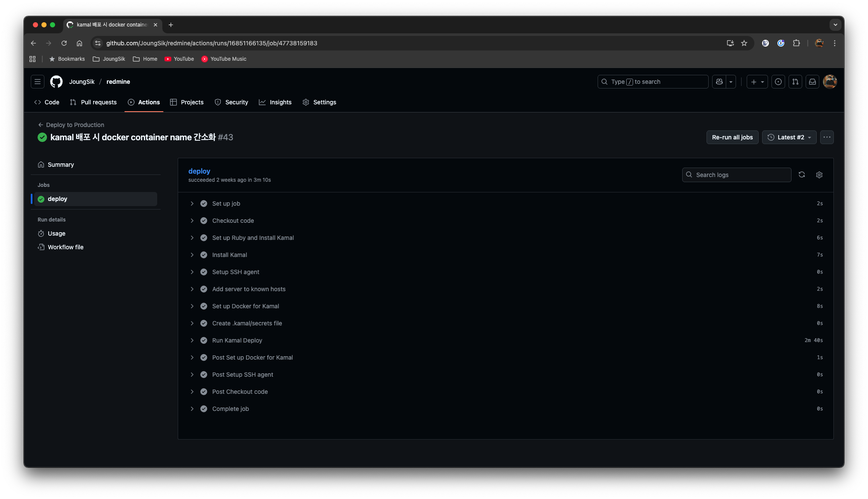The height and width of the screenshot is (499, 868).
Task: Open the three-dot workflow run menu
Action: point(827,137)
